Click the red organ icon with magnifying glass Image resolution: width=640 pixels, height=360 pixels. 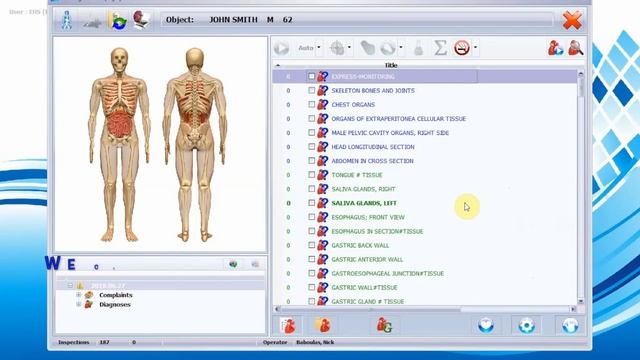point(576,48)
